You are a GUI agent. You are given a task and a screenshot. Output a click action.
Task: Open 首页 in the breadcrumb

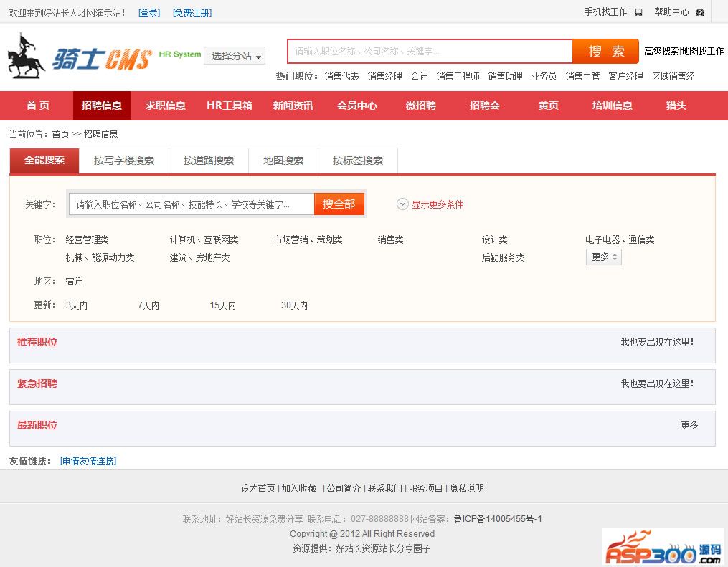tap(60, 135)
